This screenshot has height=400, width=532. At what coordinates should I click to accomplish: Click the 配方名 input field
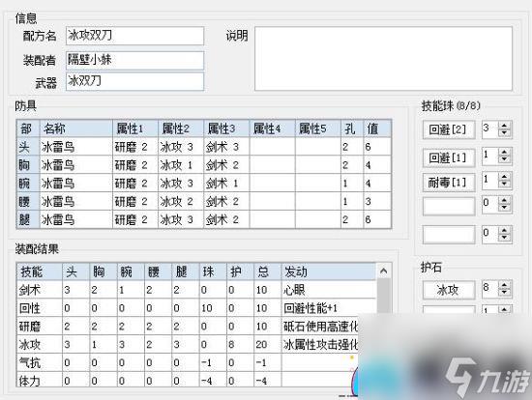click(134, 36)
